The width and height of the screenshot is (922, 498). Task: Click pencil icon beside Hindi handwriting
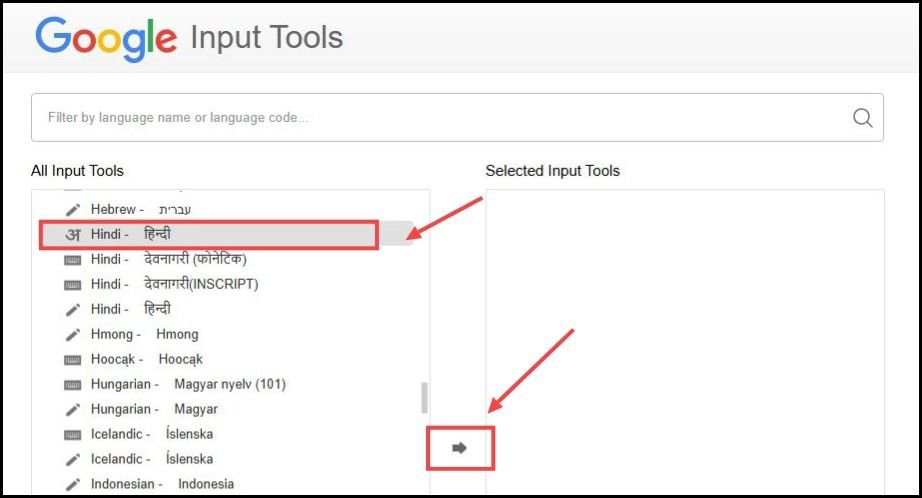(x=72, y=310)
